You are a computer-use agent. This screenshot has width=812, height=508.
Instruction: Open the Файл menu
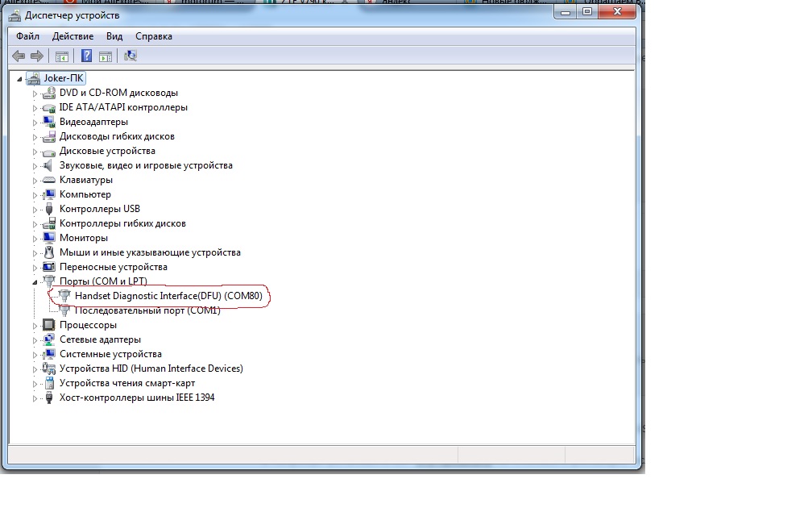27,36
